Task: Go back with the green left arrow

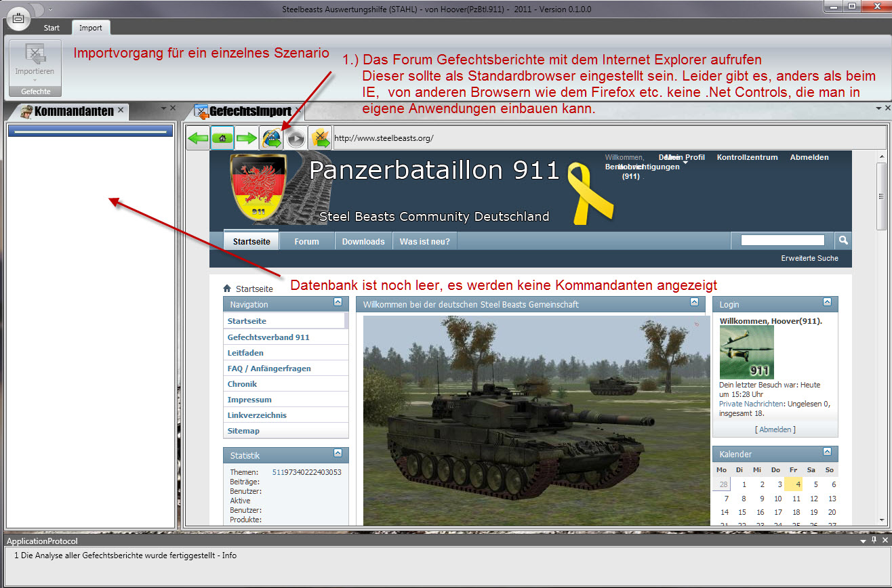Action: pos(198,138)
